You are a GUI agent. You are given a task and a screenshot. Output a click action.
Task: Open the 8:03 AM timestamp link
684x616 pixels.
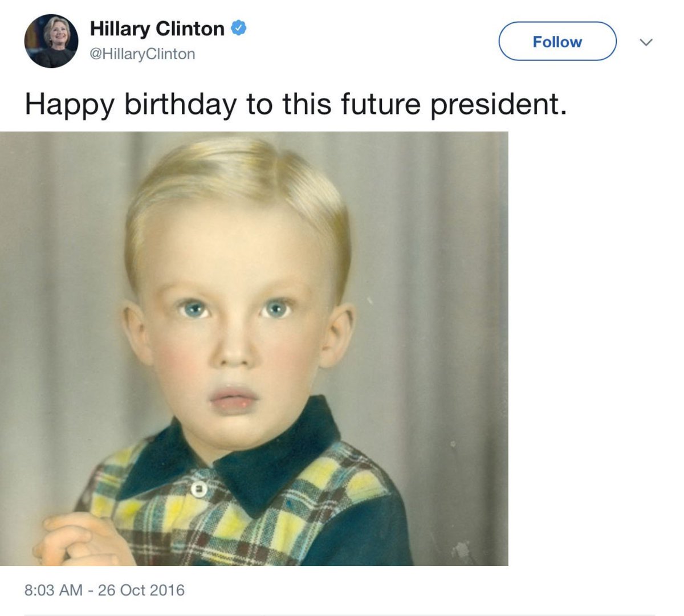54,590
